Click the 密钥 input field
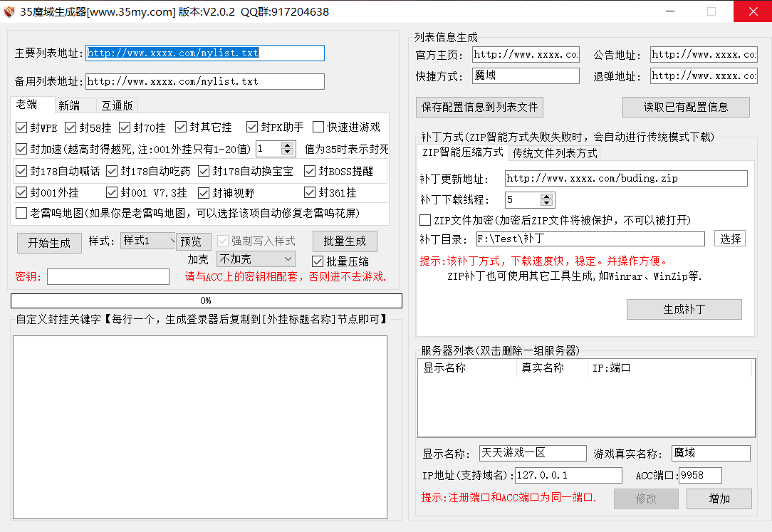Viewport: 772px width, 532px height. point(108,276)
